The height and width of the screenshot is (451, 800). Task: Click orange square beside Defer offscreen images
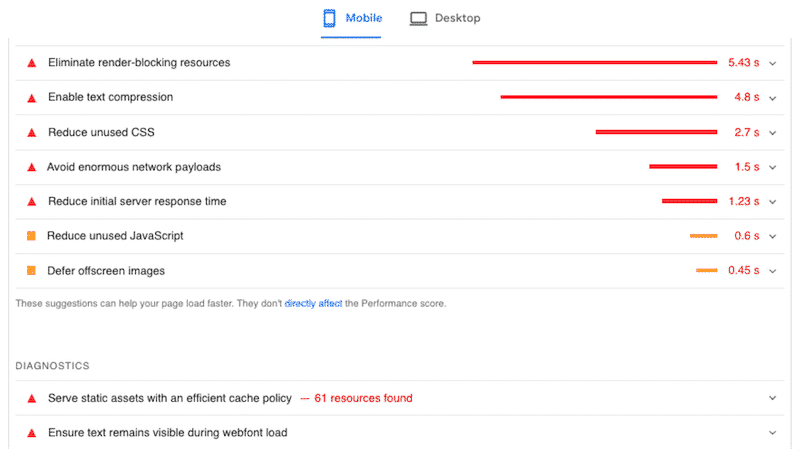click(31, 270)
